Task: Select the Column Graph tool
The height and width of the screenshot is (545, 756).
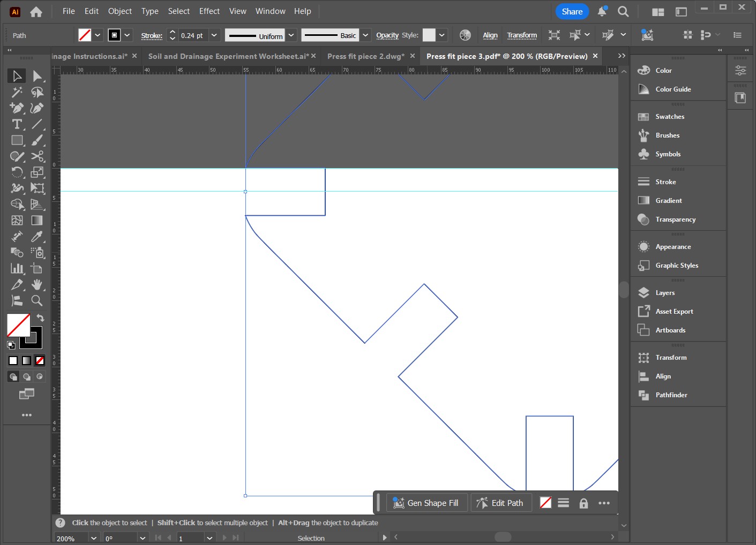Action: (17, 269)
